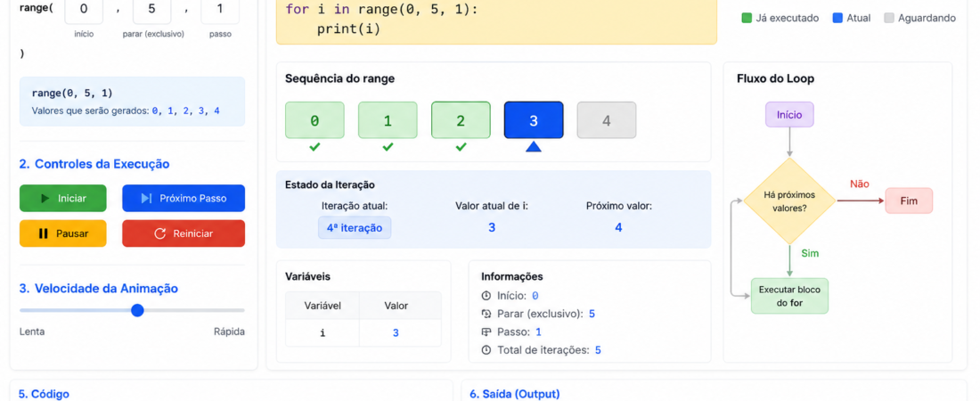
Task: Click the 5. Código section heading
Action: click(x=44, y=394)
